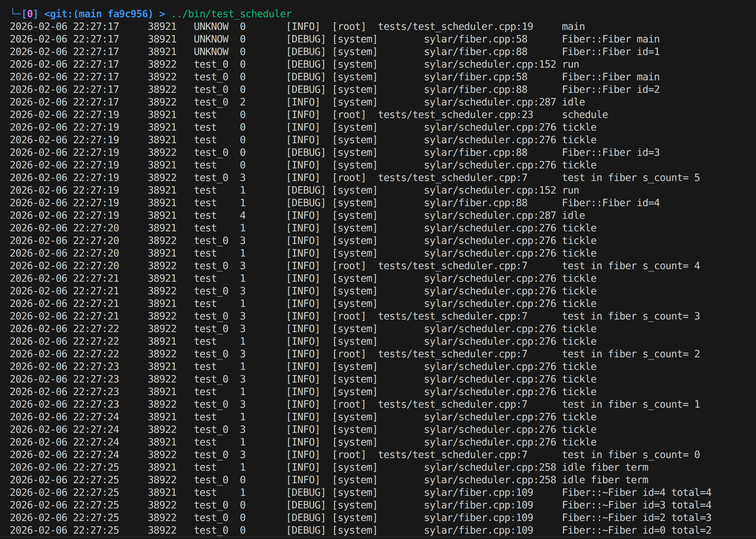Open test_scheduler.cpp:7 link on the s_count= 5 line
The height and width of the screenshot is (539, 756).
[x=452, y=178]
